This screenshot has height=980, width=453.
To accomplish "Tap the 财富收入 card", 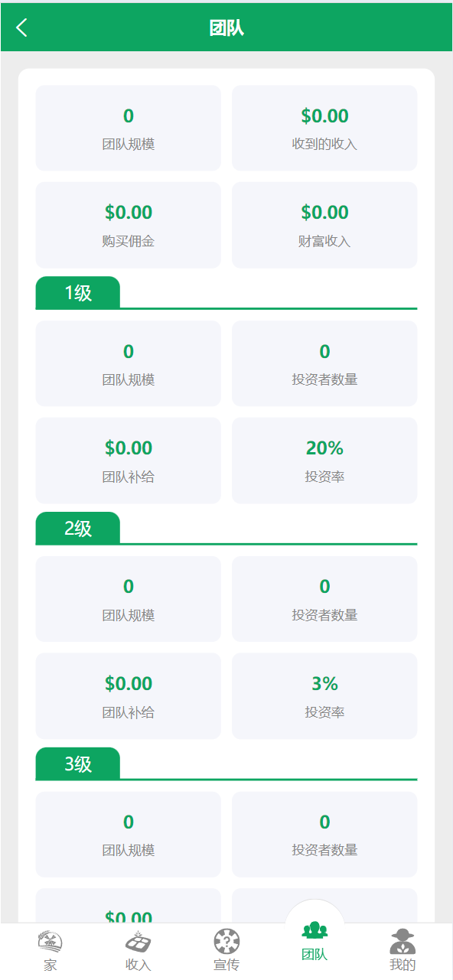I will 324,225.
